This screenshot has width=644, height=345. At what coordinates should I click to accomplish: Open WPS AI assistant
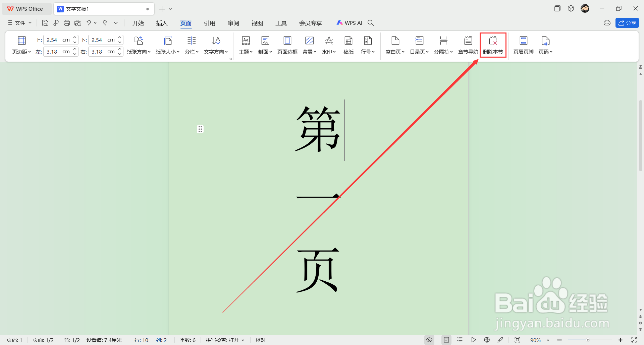(350, 23)
